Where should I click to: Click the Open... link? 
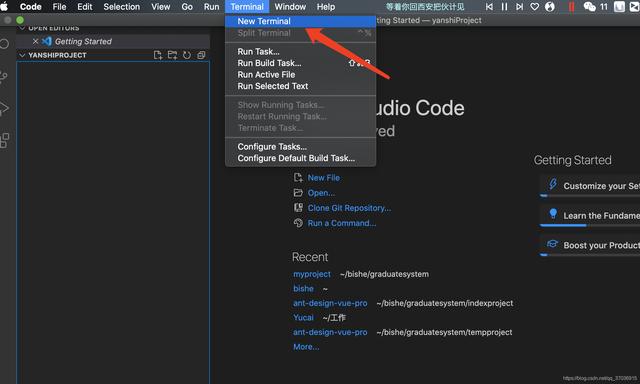(x=321, y=193)
